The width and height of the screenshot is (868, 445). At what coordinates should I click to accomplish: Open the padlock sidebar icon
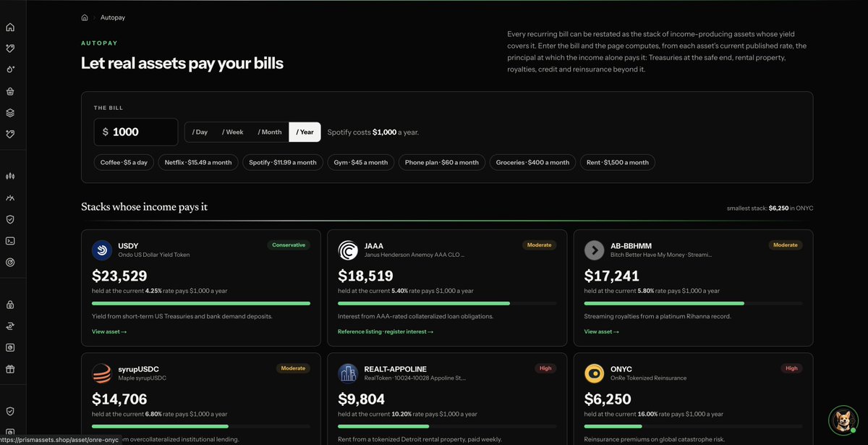(x=10, y=305)
